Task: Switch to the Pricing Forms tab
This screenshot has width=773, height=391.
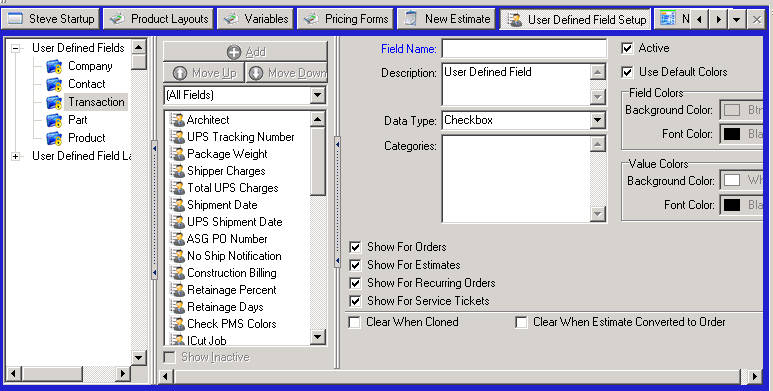Action: tap(345, 19)
